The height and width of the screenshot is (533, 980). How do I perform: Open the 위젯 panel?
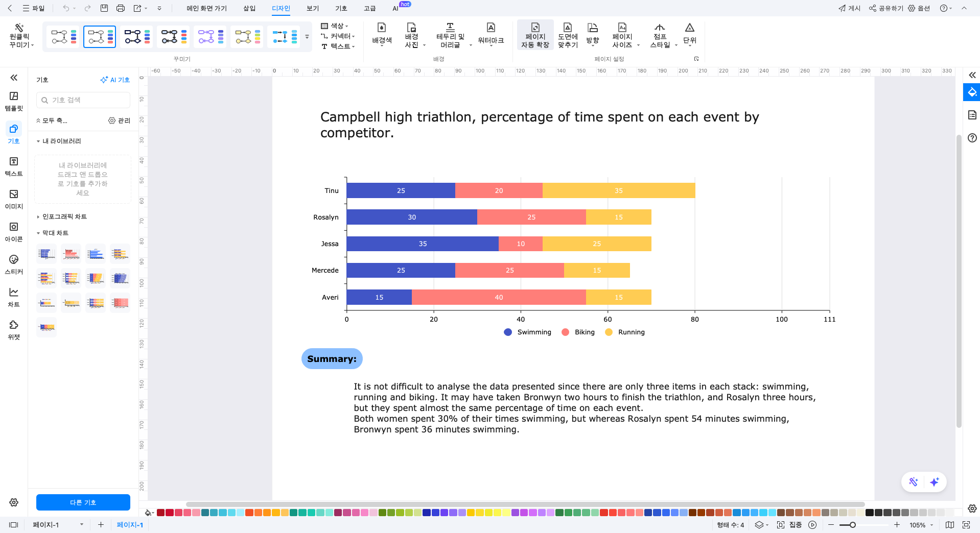coord(13,329)
